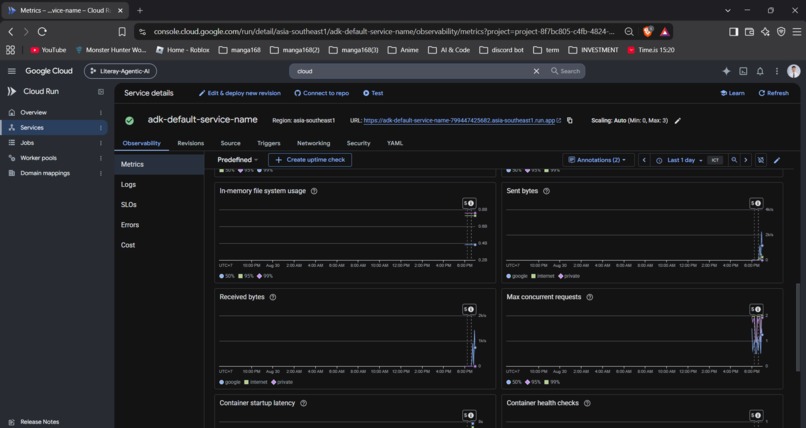Toggle private series in Received bytes legend
Viewport: 806px width, 428px height.
pyautogui.click(x=282, y=382)
